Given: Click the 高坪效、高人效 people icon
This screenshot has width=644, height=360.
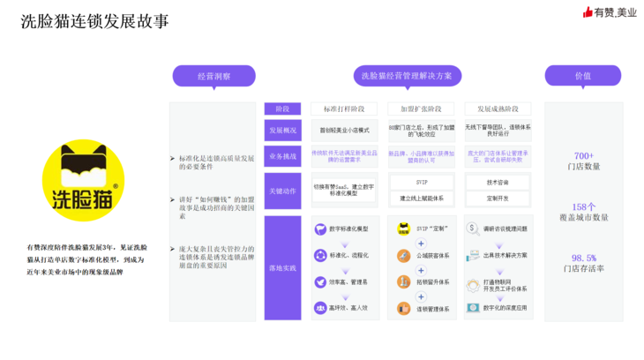Looking at the screenshot, I should tap(320, 309).
